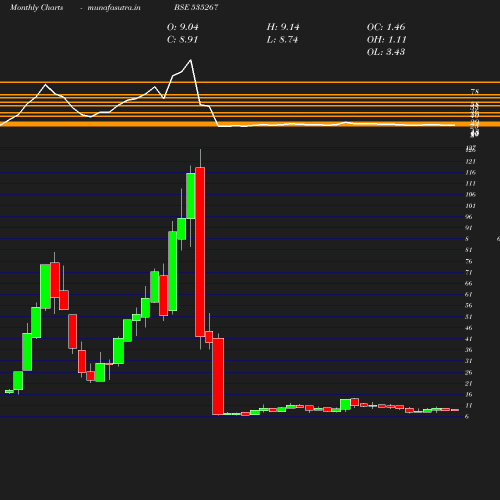
Task: Click the 61 price axis label
Action: (469, 295)
